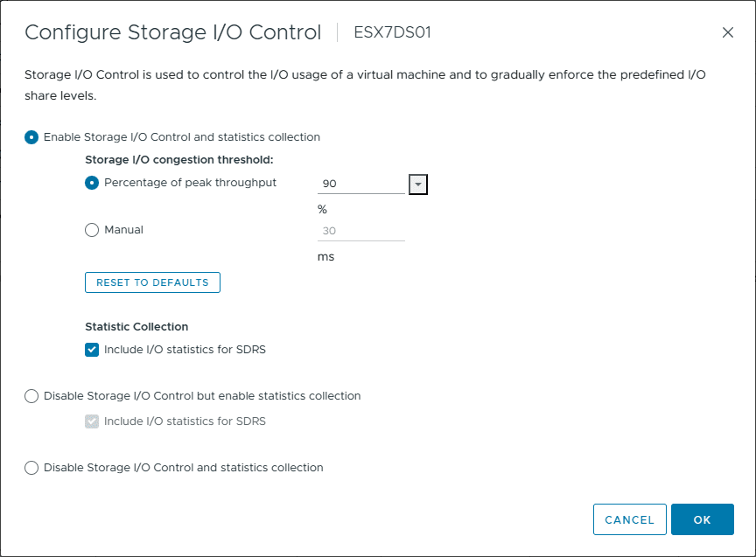Toggle the active Include I/O statistics for SDRS checkbox
Screen dimensions: 756x557
click(92, 350)
